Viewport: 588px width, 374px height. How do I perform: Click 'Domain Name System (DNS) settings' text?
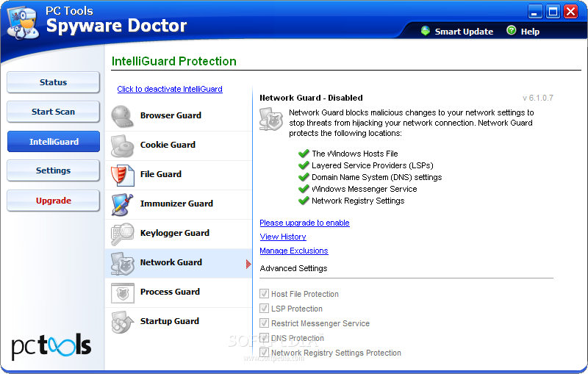[377, 177]
